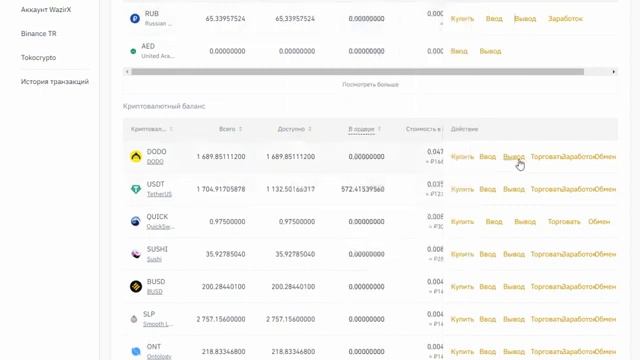This screenshot has width=640, height=360.
Task: Open the TetherUS name link
Action: tap(159, 194)
